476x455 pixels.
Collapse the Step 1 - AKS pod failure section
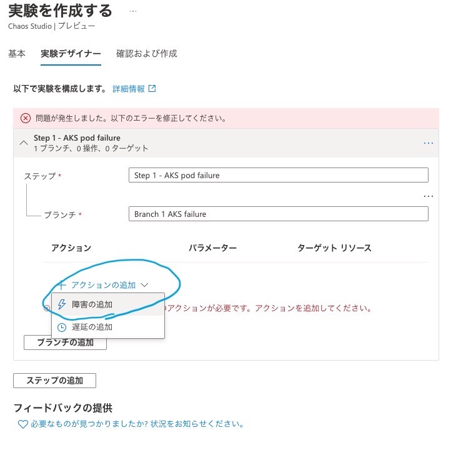pyautogui.click(x=24, y=142)
